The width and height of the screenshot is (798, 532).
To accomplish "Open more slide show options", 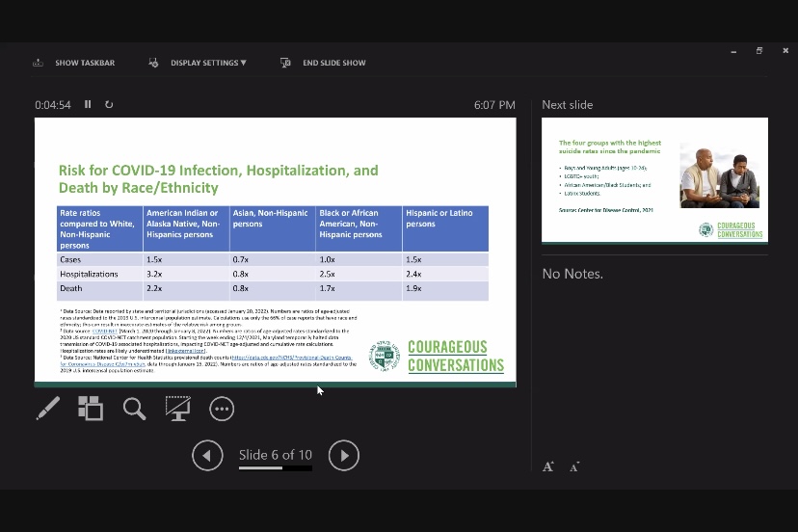I will (x=222, y=409).
